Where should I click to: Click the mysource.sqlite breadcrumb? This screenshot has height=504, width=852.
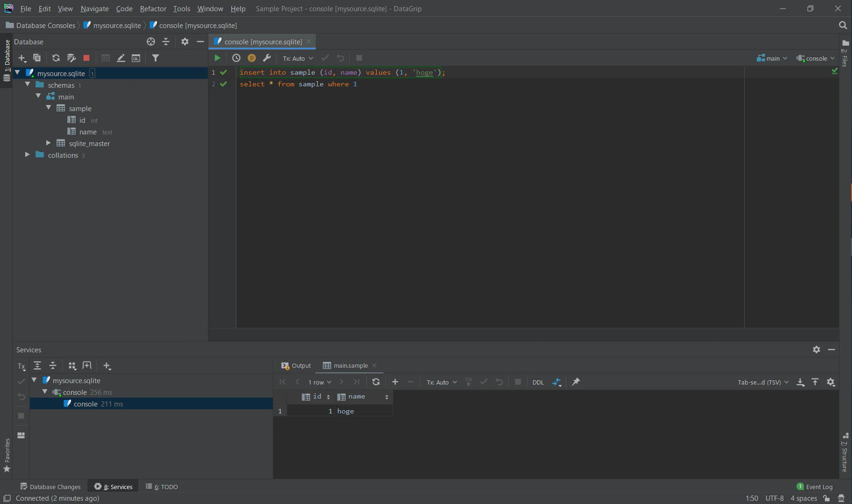[x=112, y=25]
